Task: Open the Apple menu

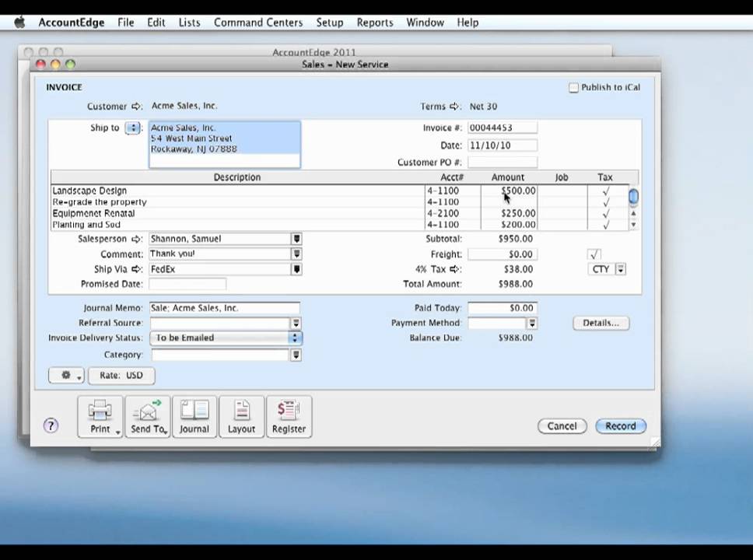Action: tap(19, 22)
